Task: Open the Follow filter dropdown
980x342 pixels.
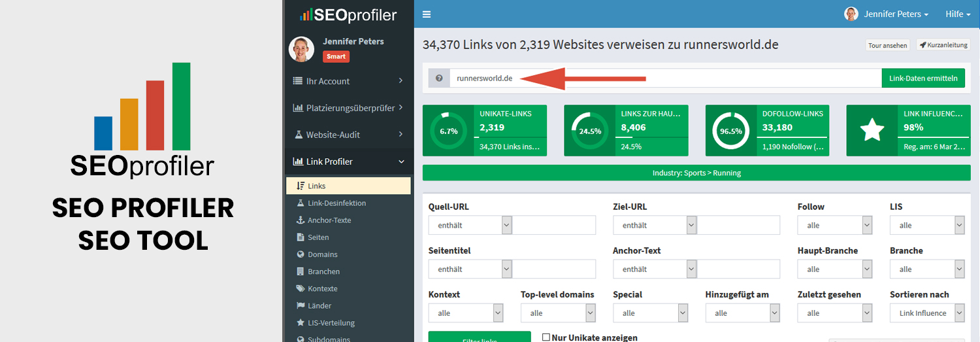Action: [x=834, y=225]
